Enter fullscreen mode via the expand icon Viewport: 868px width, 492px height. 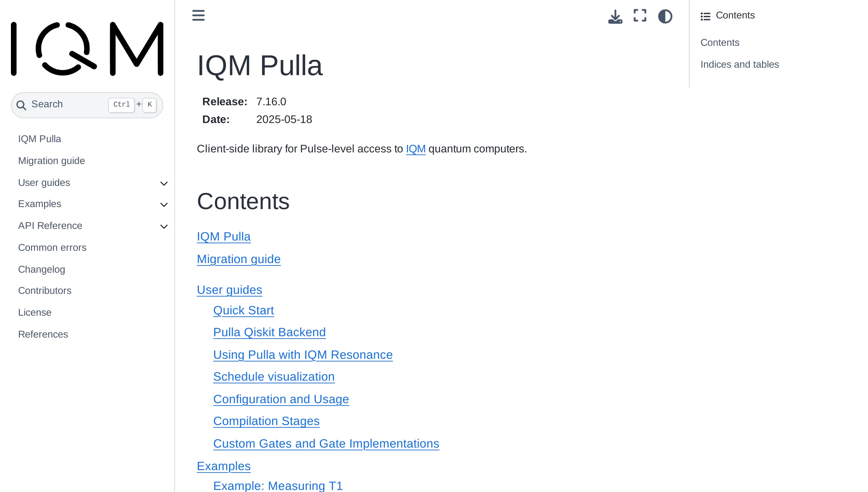(640, 16)
